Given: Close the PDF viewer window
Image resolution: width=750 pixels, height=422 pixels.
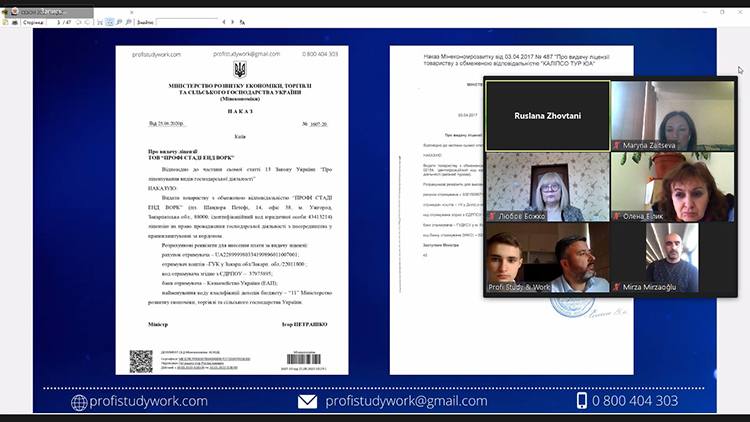Looking at the screenshot, I should coord(740,12).
